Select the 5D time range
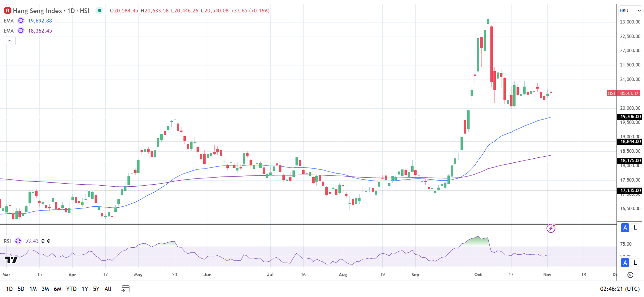644x297 pixels. tap(21, 289)
